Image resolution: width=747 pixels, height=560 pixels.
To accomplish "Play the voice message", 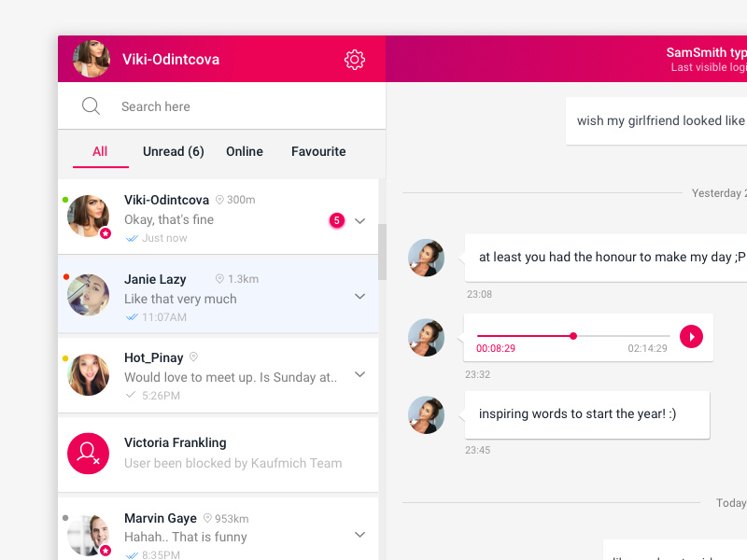I will pyautogui.click(x=691, y=337).
